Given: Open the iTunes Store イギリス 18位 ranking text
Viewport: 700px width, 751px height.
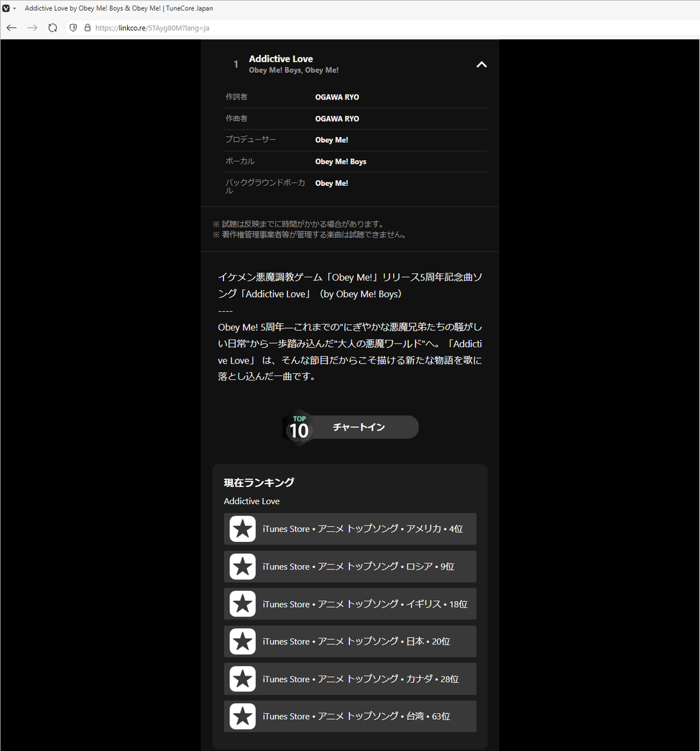Looking at the screenshot, I should click(365, 604).
